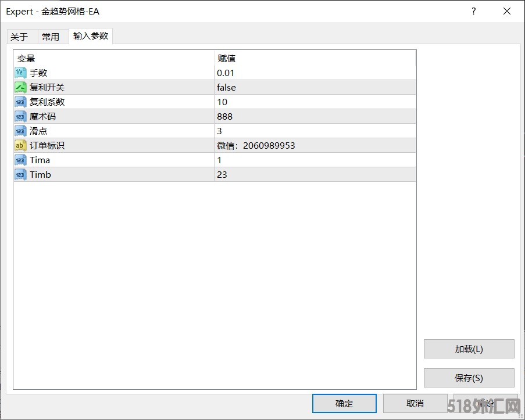The height and width of the screenshot is (420, 525).
Task: Select the 订单标识 variable name
Action: click(x=47, y=145)
